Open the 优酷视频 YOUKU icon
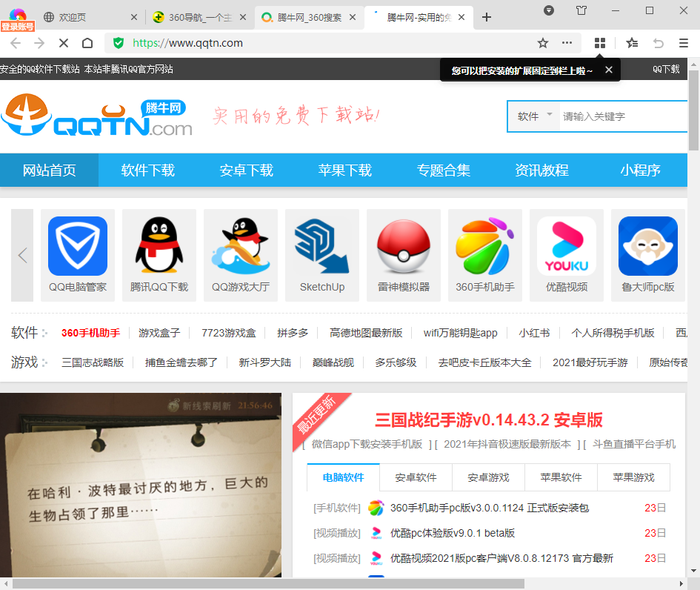 pos(567,246)
